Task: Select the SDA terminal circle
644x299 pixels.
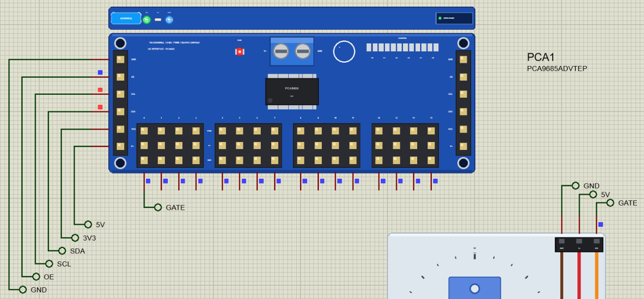Action: pos(62,250)
